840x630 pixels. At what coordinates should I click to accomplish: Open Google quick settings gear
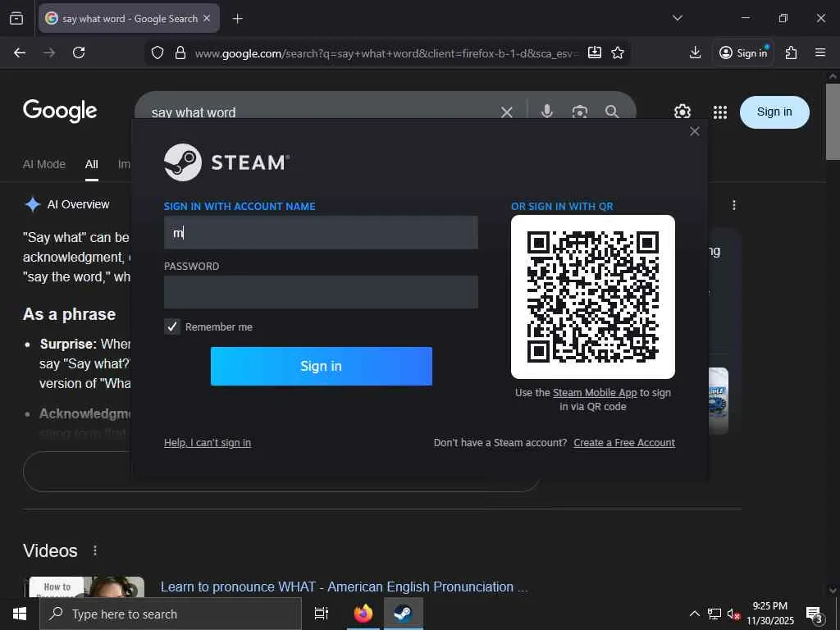(x=682, y=112)
